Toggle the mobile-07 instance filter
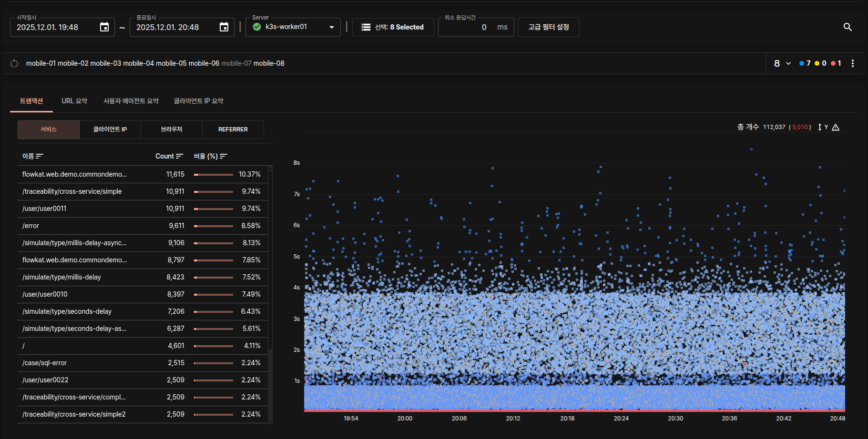The width and height of the screenshot is (868, 439). click(236, 63)
